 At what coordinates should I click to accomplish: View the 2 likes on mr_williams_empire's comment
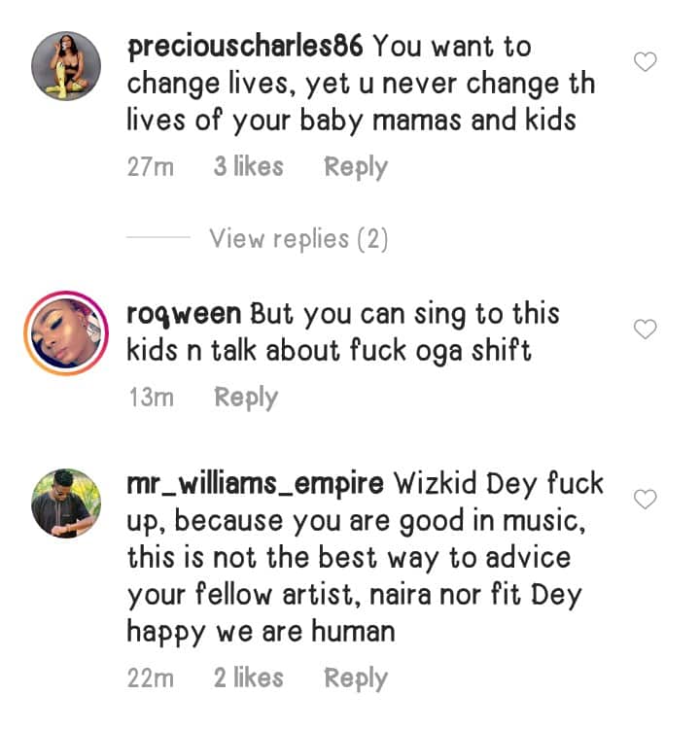coord(249,677)
